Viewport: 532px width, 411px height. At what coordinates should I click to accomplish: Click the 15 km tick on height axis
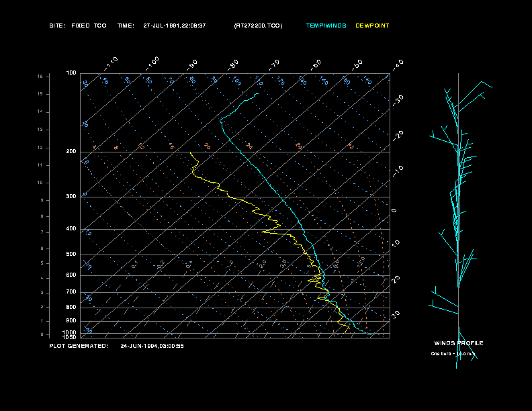click(40, 94)
